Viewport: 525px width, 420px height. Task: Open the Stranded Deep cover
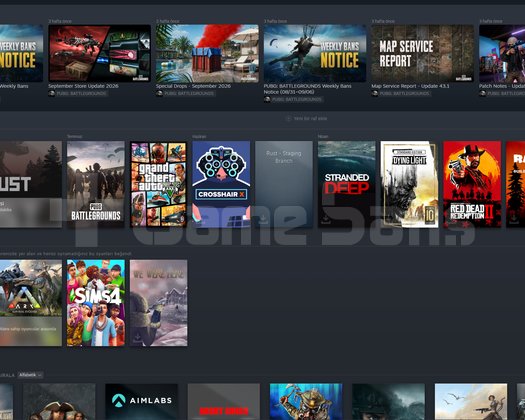(347, 184)
